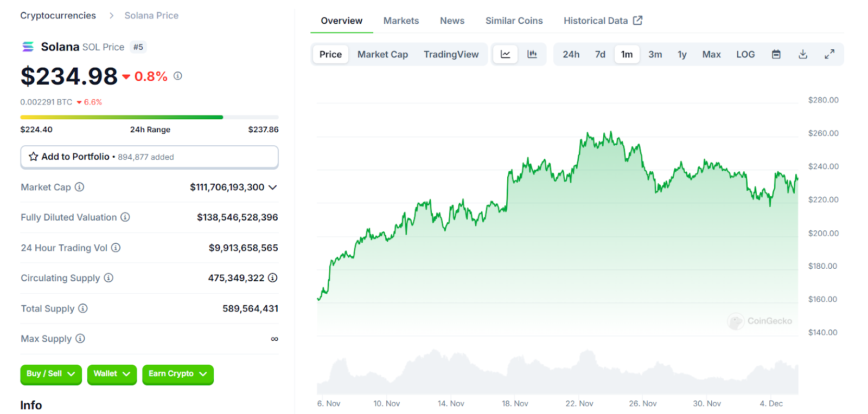
Task: Switch to candlestick chart view icon
Action: pyautogui.click(x=532, y=54)
